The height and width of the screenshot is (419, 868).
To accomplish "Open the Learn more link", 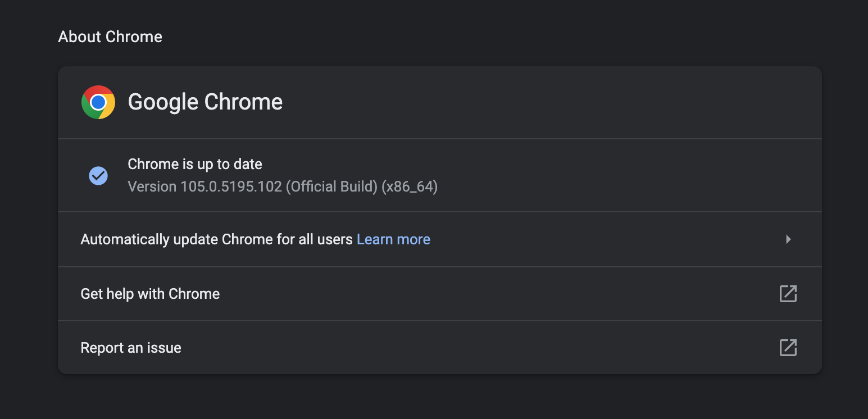I will tap(393, 239).
